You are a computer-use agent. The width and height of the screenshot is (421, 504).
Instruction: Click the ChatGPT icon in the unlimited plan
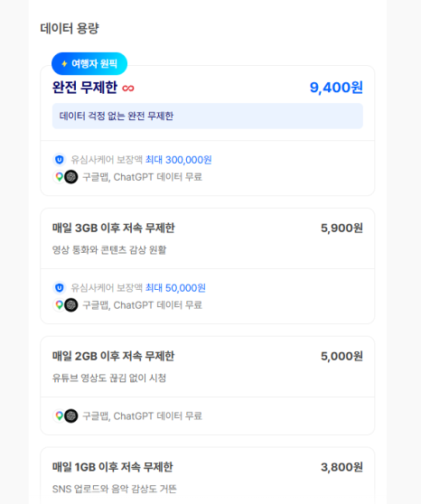click(x=71, y=177)
